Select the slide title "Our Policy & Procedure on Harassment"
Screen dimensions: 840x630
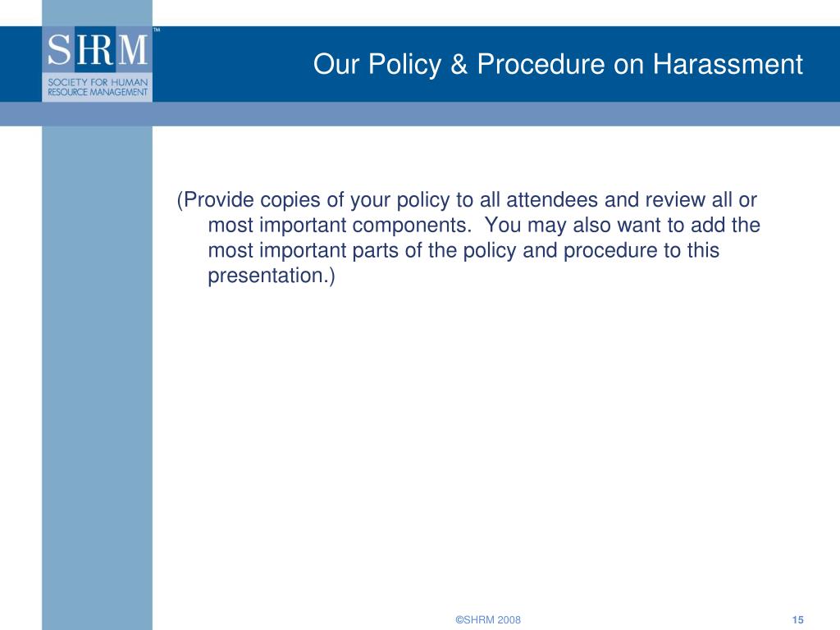pos(558,64)
